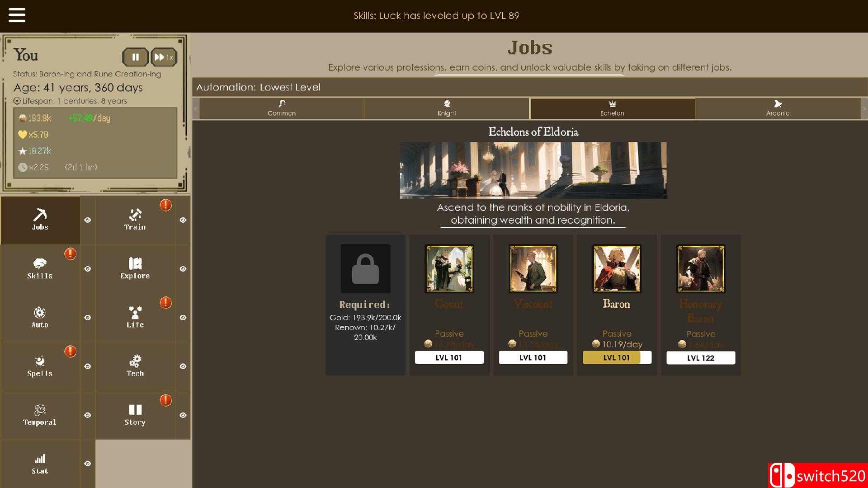The image size is (868, 488).
Task: Toggle eye visibility next to Auto
Action: (x=88, y=318)
